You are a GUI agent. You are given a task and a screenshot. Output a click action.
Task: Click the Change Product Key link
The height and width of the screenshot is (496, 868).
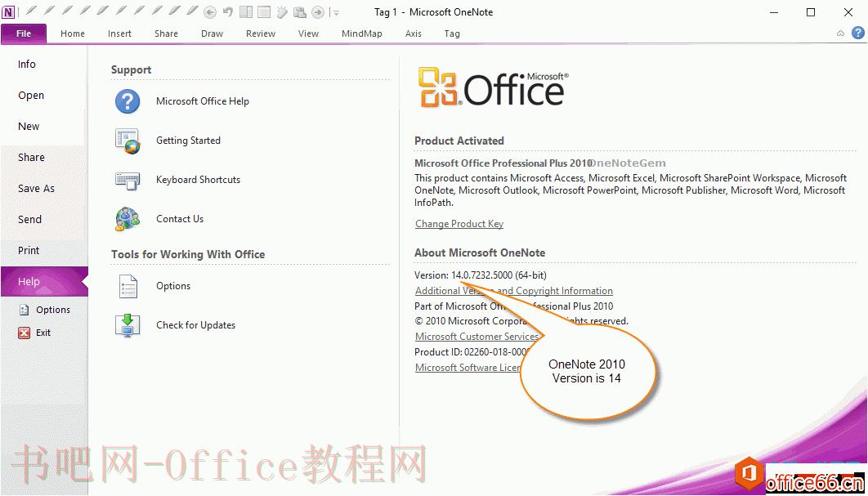tap(459, 224)
